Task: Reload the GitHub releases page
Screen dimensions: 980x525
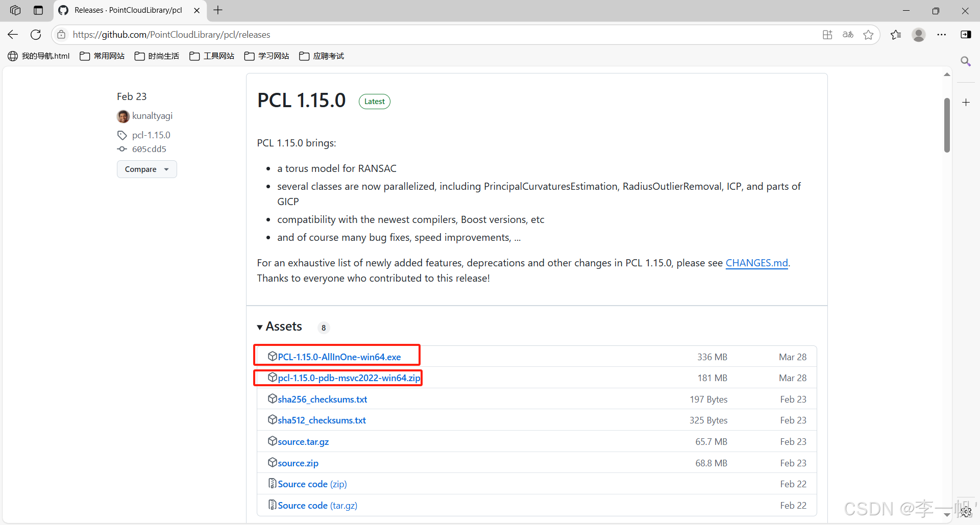Action: 36,35
